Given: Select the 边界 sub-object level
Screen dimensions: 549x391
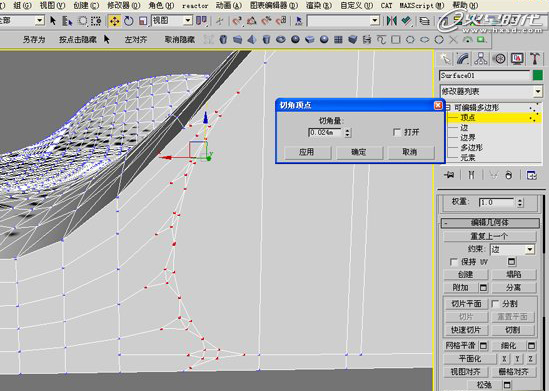Looking at the screenshot, I should click(468, 137).
